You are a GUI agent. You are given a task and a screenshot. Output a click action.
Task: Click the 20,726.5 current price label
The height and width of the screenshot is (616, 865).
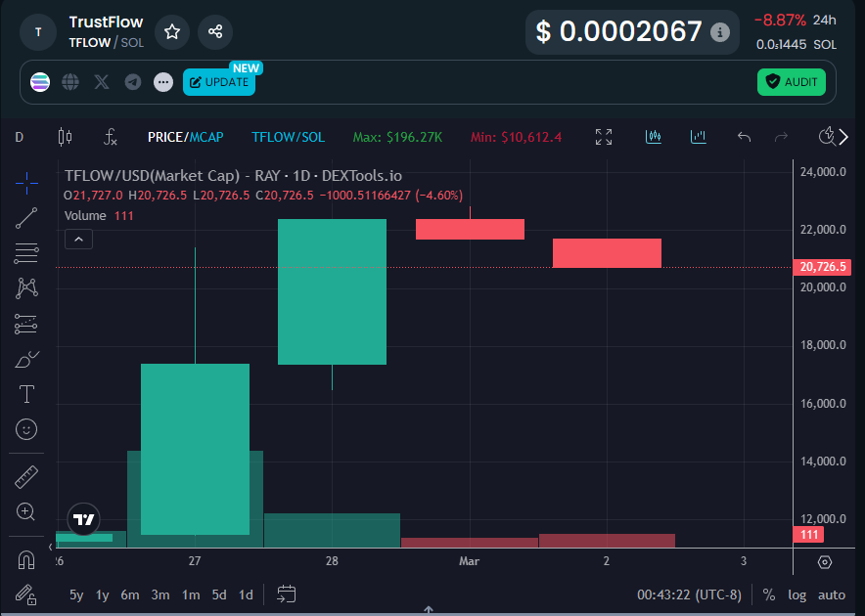823,267
